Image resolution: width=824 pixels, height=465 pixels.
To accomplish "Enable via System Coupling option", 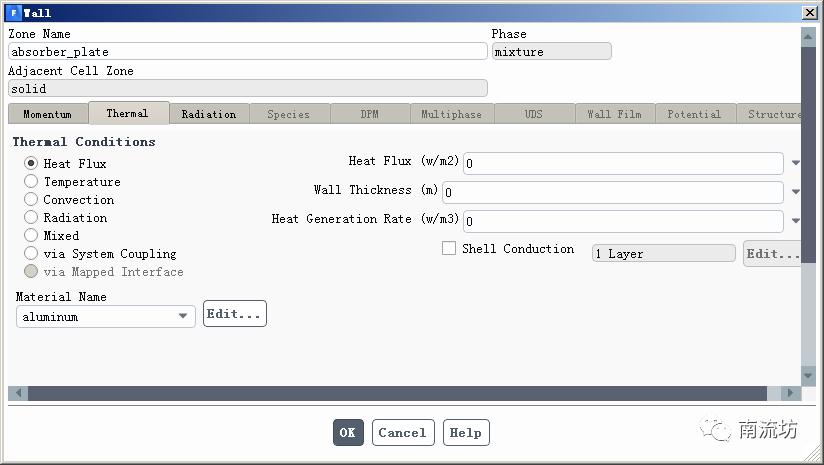I will (31, 253).
